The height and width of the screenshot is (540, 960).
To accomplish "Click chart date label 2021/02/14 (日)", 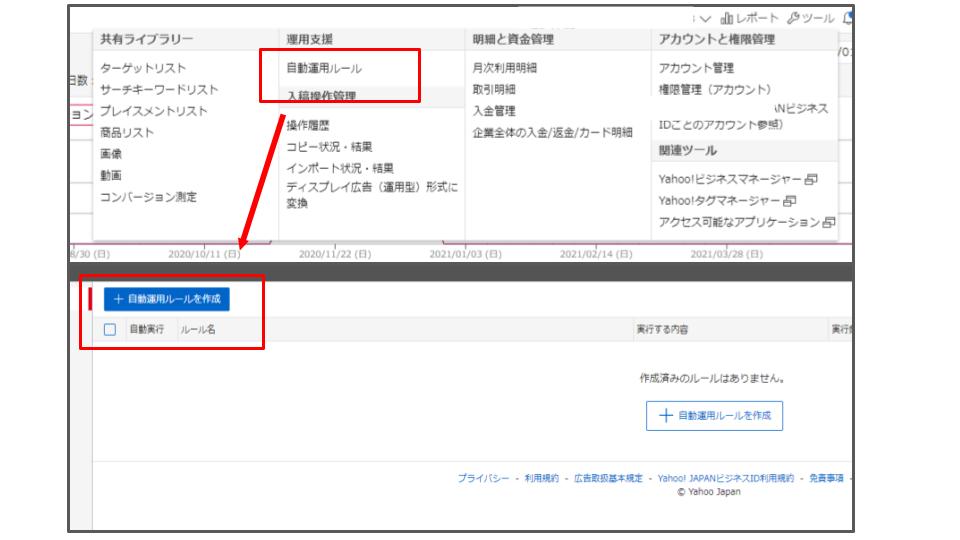I will coord(596,254).
